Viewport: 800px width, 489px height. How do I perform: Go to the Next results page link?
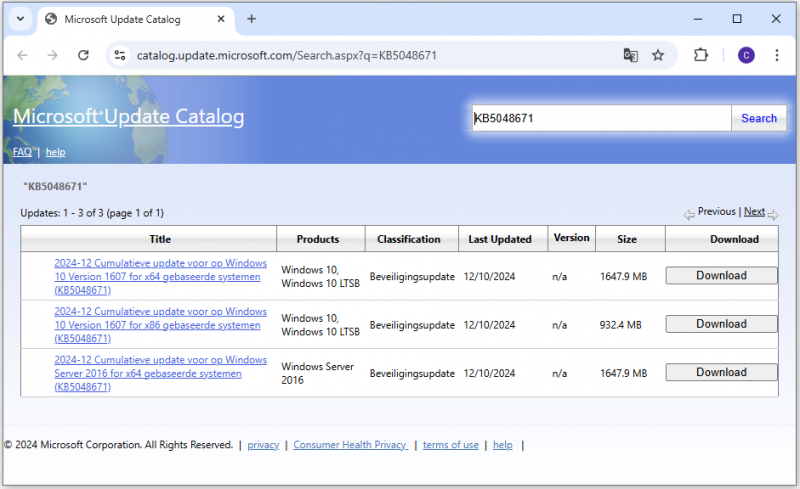[754, 211]
